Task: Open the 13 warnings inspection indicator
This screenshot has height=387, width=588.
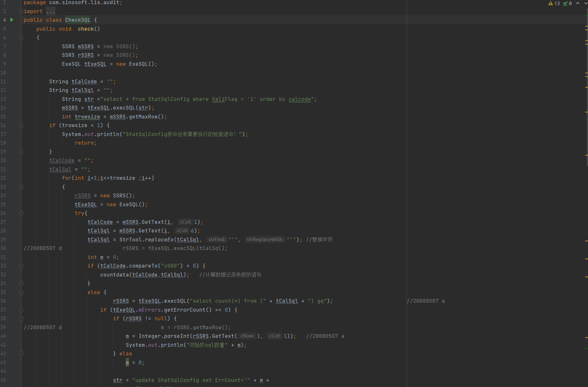Action: coord(554,3)
